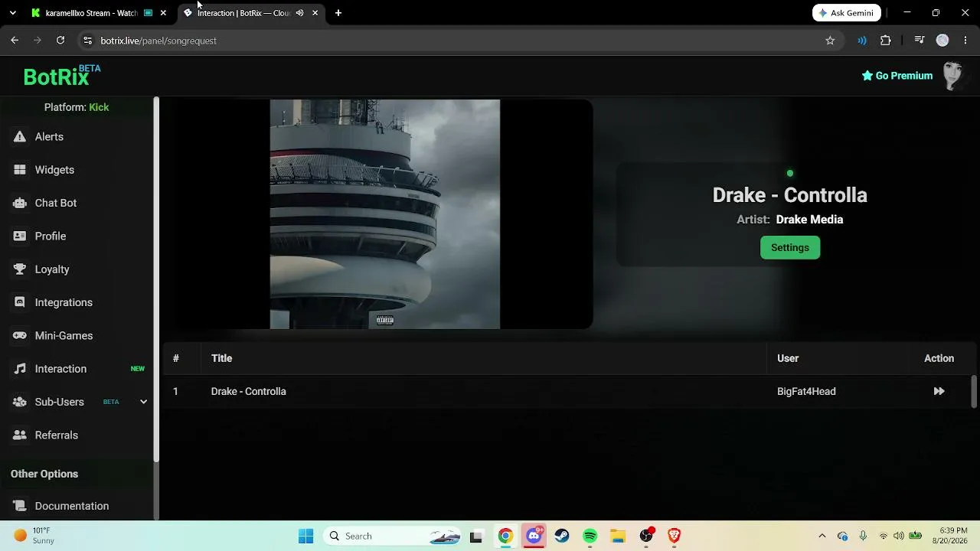Select the Drake - Controlla queue row title
The width and height of the screenshot is (980, 551).
pyautogui.click(x=249, y=391)
